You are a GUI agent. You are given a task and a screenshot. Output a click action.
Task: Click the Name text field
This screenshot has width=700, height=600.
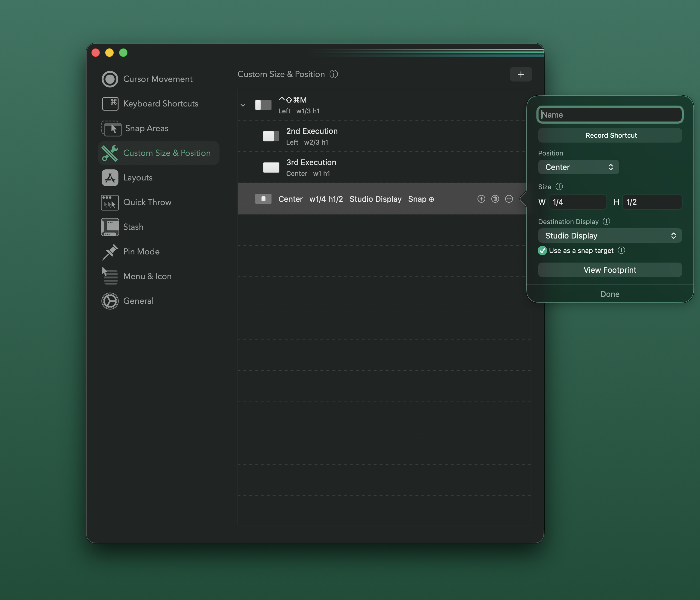coord(610,115)
